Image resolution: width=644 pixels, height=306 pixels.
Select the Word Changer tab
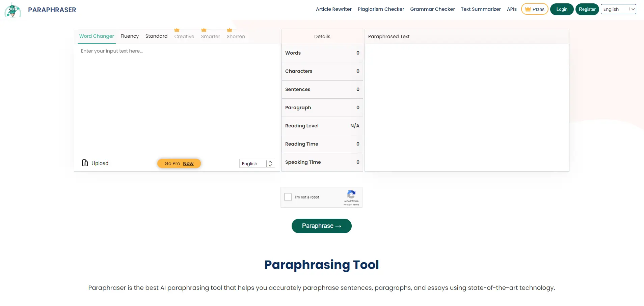coord(97,36)
